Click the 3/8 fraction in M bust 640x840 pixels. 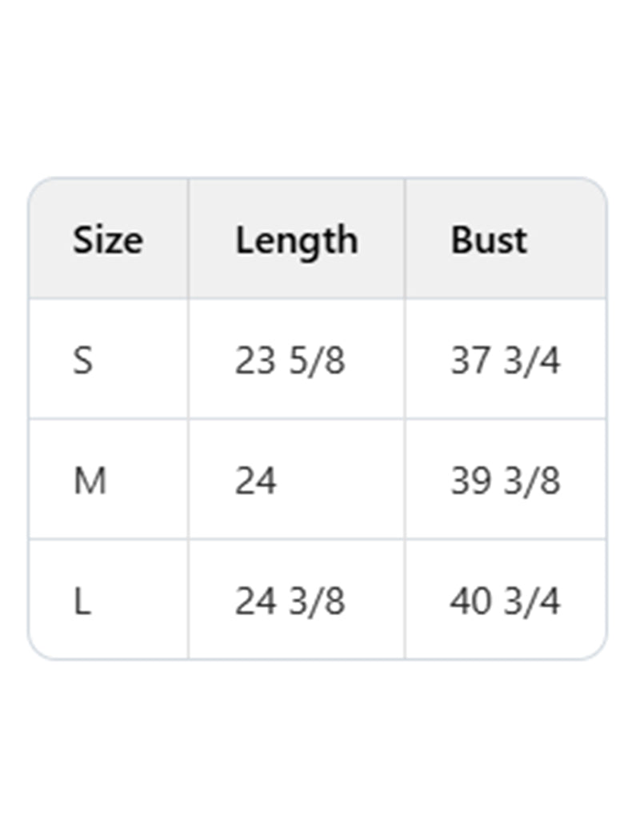point(532,482)
